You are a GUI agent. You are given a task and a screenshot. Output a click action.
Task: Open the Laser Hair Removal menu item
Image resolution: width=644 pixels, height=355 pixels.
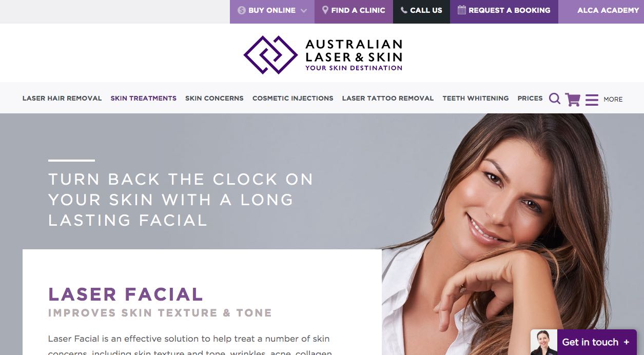coord(62,98)
